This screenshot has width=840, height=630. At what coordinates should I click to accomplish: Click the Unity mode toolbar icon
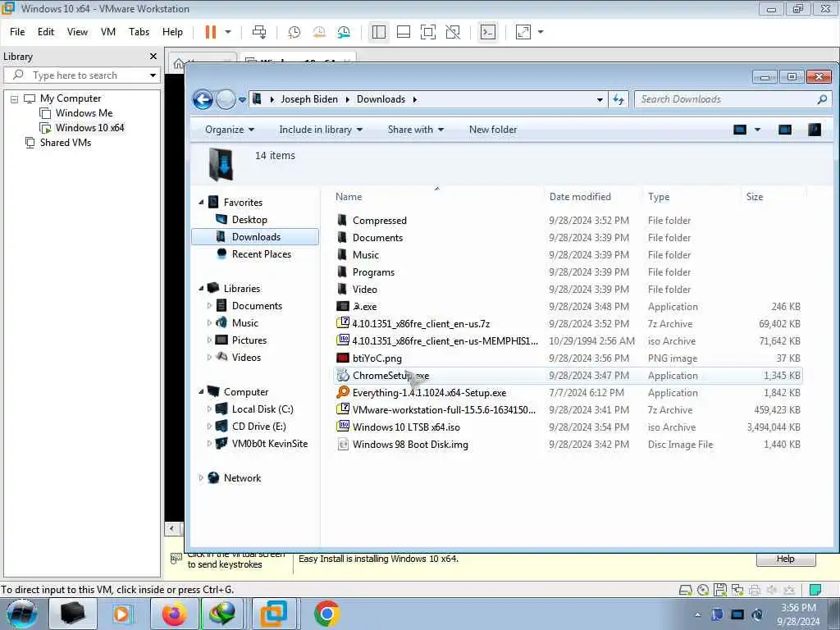pos(453,32)
